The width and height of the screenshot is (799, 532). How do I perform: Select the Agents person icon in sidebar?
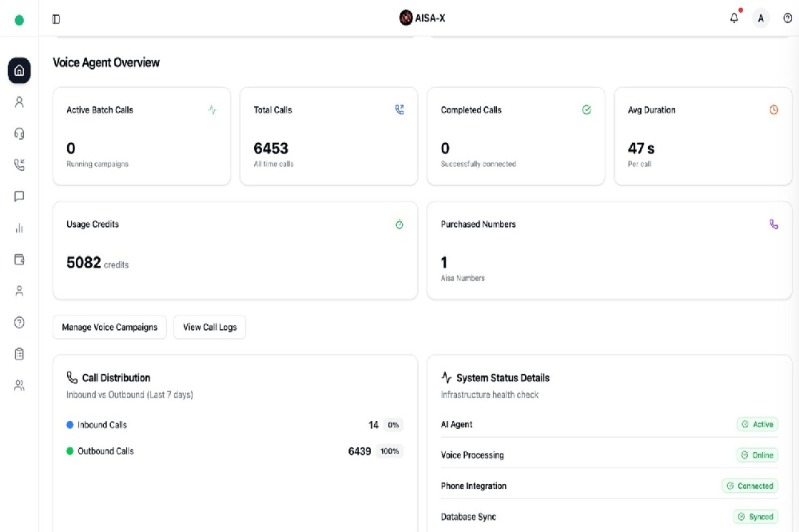pos(18,101)
